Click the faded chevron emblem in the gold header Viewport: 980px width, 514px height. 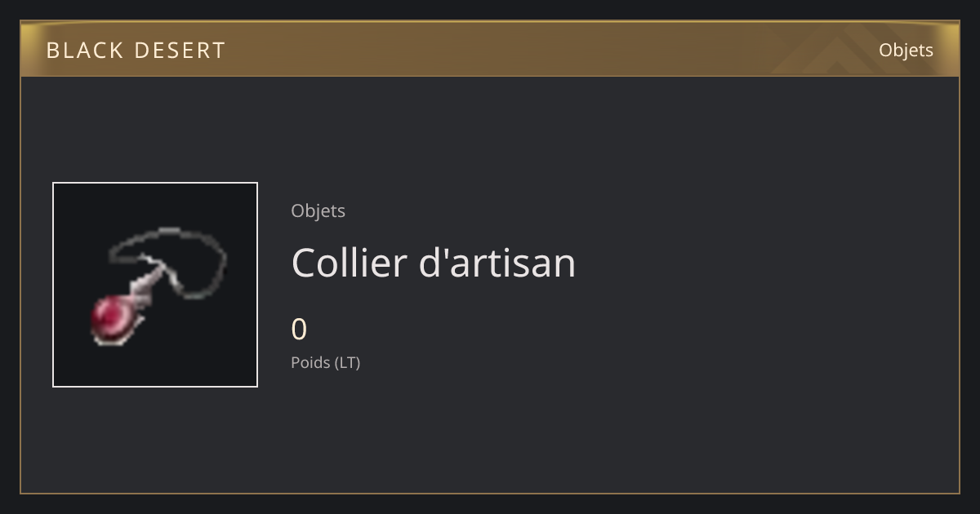click(825, 51)
